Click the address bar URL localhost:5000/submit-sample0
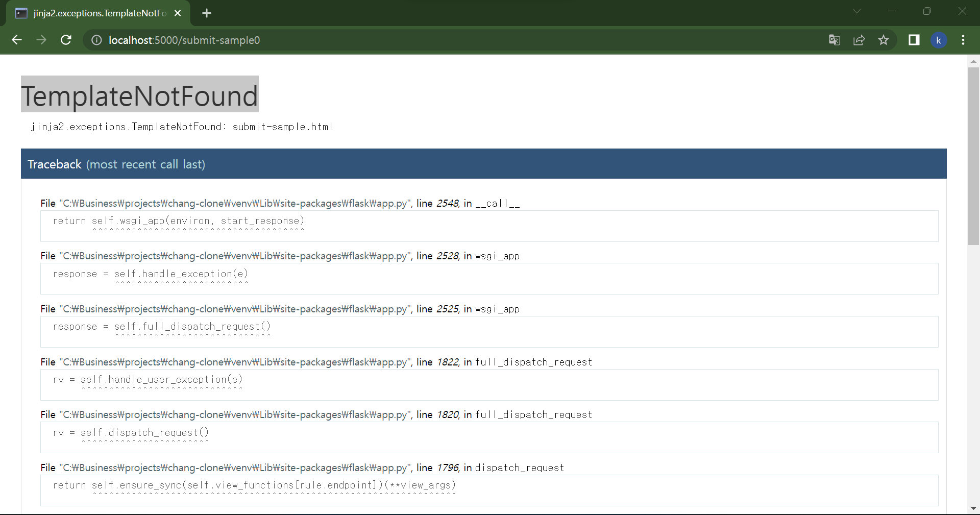Viewport: 980px width, 515px height. pyautogui.click(x=184, y=40)
